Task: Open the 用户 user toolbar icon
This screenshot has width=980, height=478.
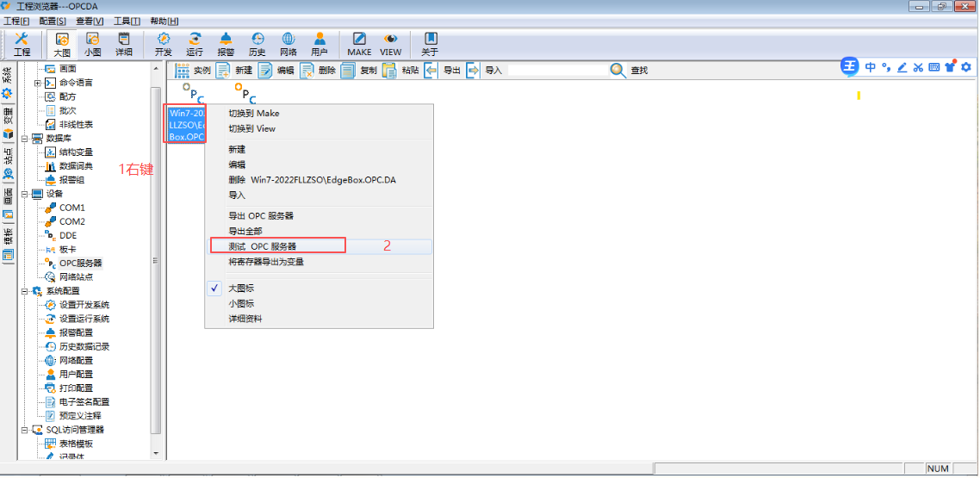Action: pos(319,40)
